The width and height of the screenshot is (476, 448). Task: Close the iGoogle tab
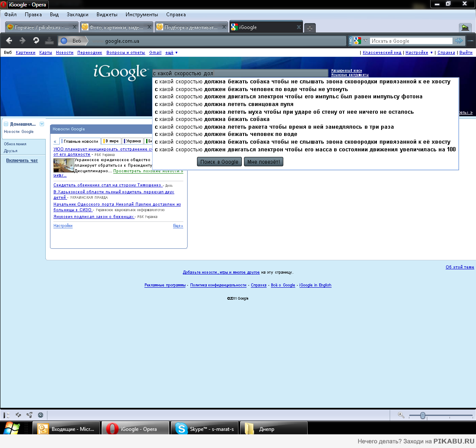tap(299, 27)
